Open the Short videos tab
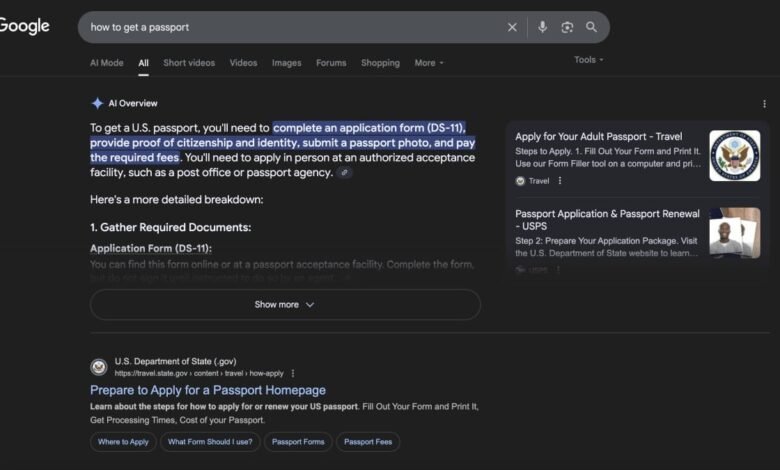 [x=189, y=63]
